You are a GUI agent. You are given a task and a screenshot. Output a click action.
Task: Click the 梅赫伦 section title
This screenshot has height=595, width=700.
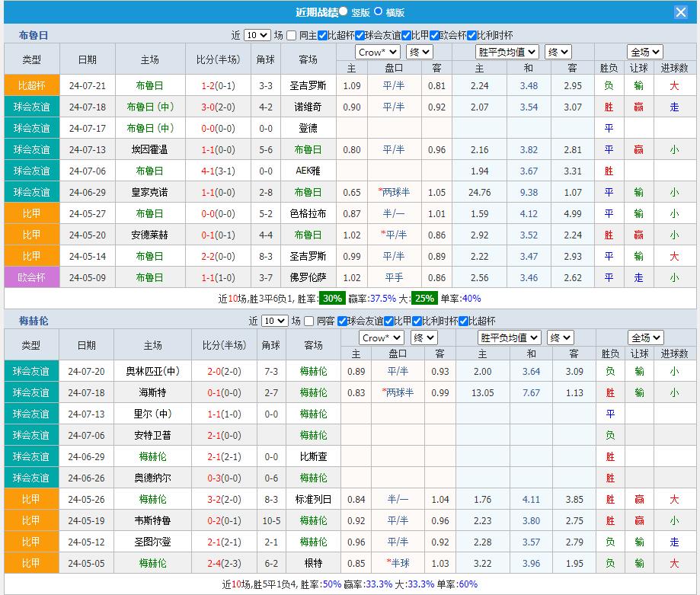[x=34, y=321]
